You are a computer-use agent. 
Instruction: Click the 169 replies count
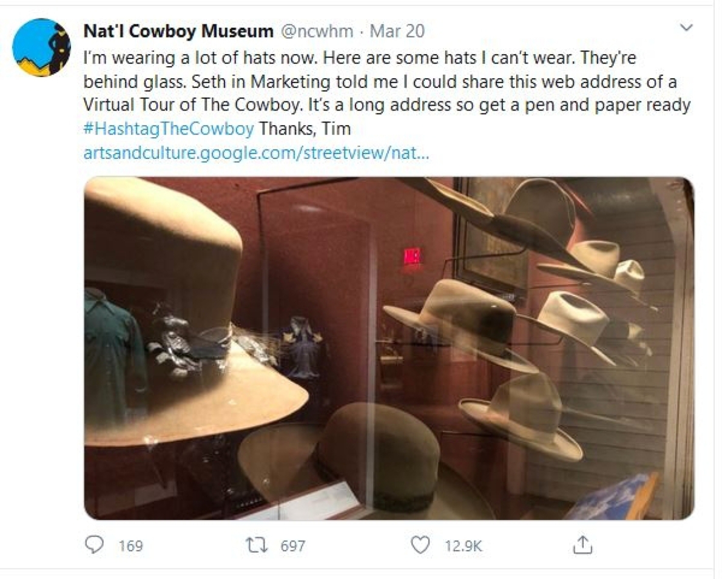coord(131,546)
